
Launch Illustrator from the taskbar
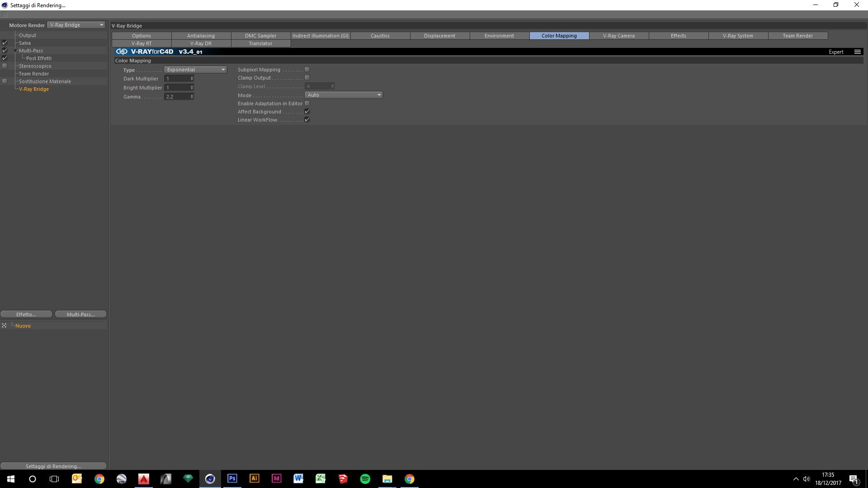click(x=254, y=479)
